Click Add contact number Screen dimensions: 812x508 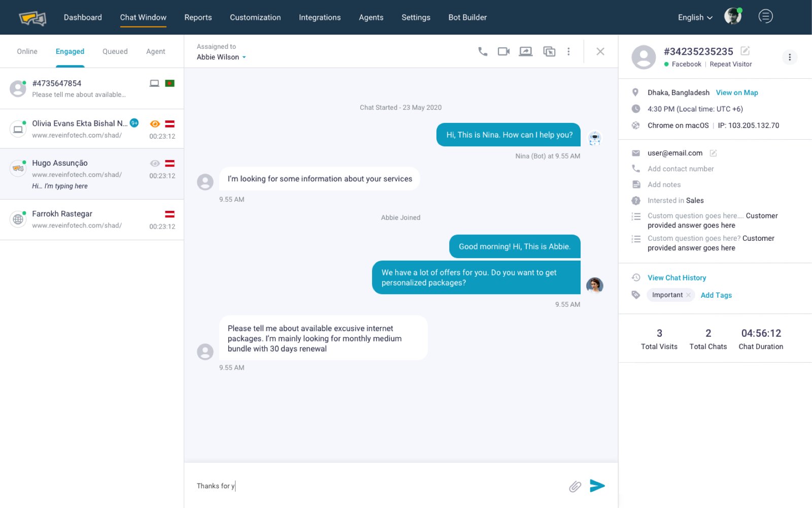681,169
